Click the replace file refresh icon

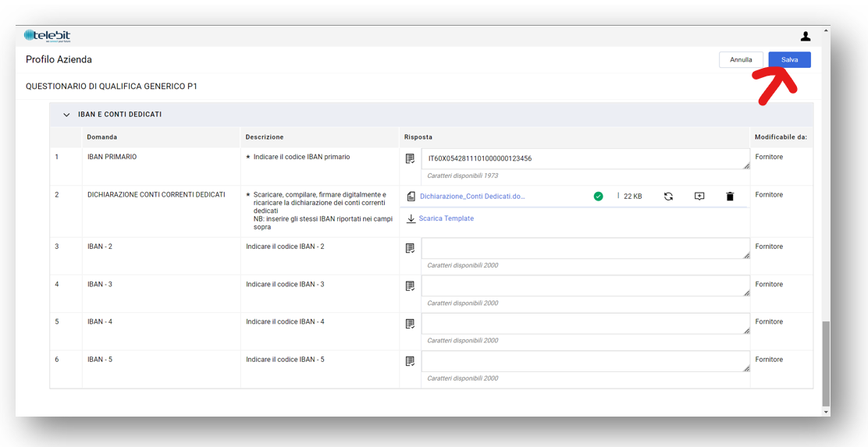668,197
